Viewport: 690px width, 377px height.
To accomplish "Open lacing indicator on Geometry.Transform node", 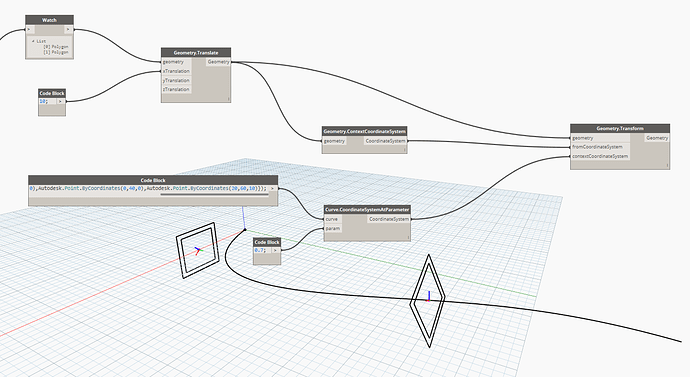I will tap(668, 166).
